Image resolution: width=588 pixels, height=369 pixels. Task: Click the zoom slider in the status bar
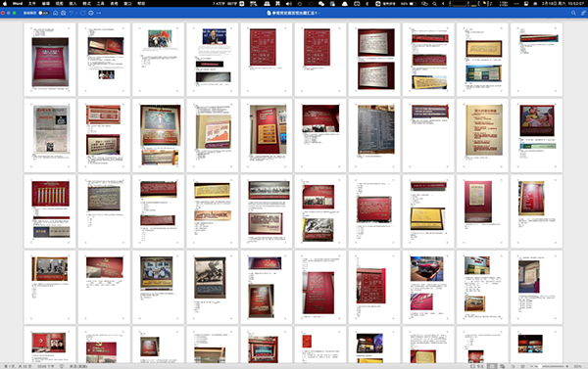[550, 366]
